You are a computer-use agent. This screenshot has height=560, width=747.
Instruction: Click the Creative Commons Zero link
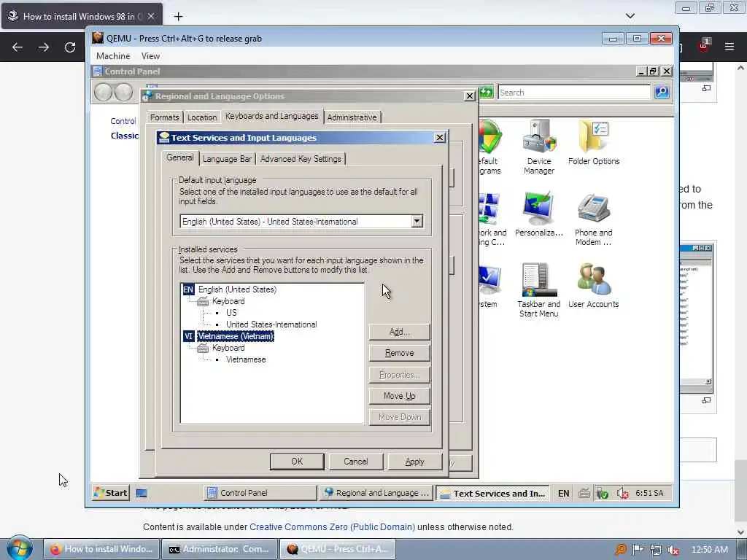point(332,526)
